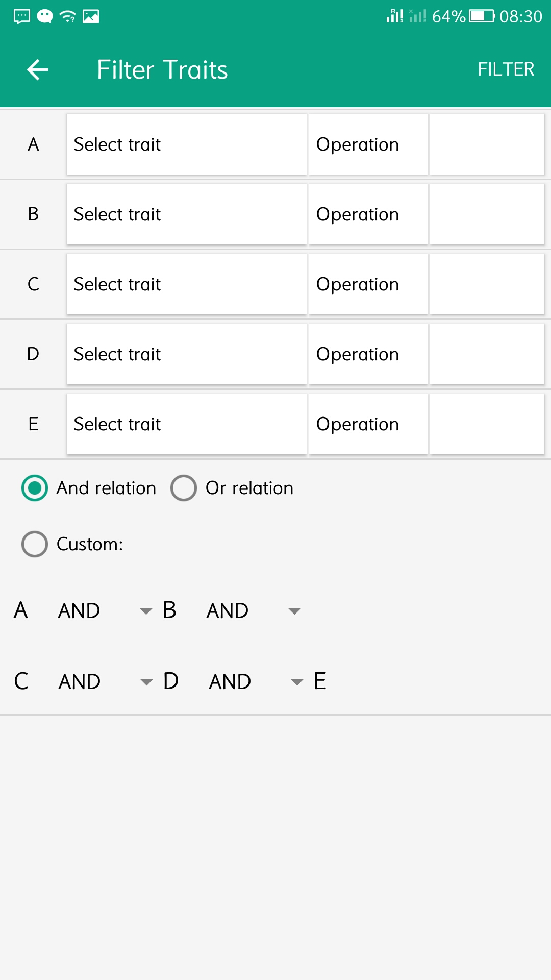Open Operation dropdown for row B
Image resolution: width=551 pixels, height=980 pixels.
[x=368, y=214]
